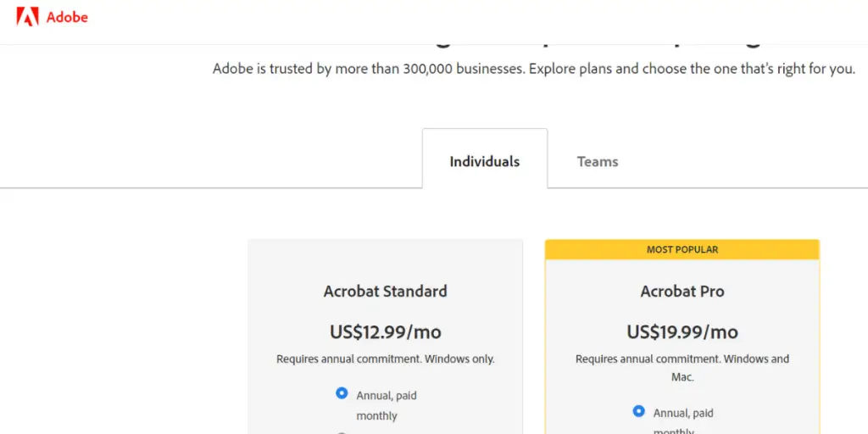Screen dimensions: 868x434
Task: Click the US$19.99/mo price
Action: tap(682, 331)
